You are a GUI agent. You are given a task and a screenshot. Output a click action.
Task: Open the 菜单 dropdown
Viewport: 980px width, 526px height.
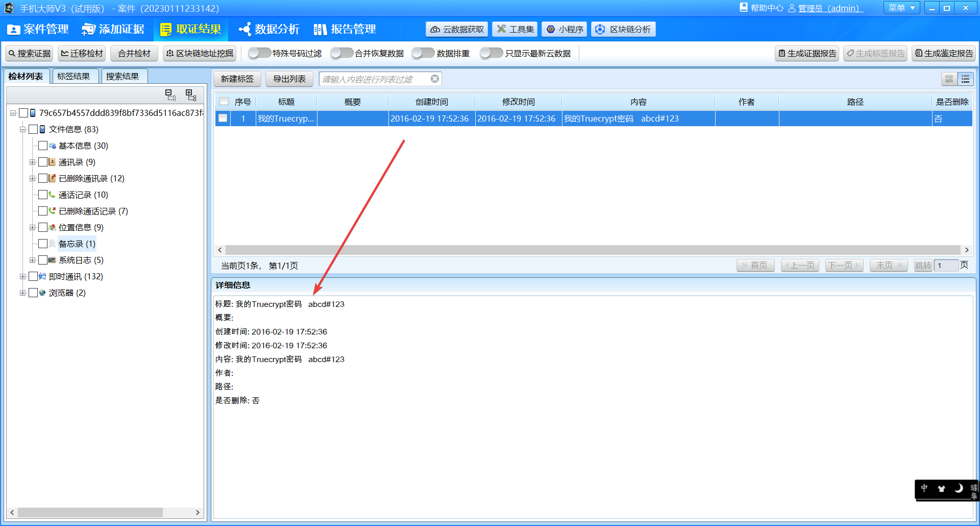[x=902, y=8]
